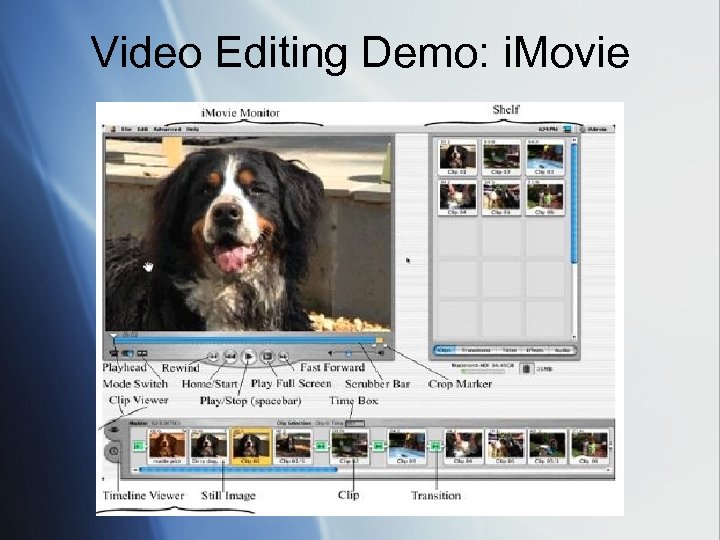Click the white playhead triangle on the scrubber

point(114,336)
